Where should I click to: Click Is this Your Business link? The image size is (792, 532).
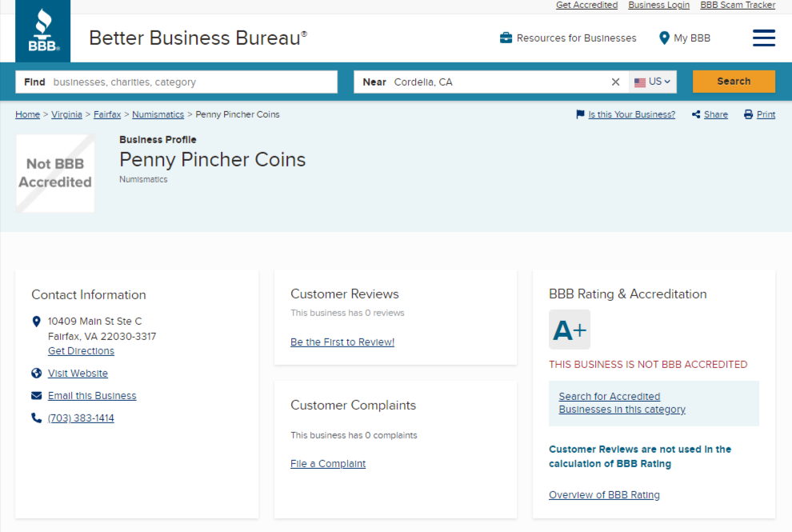coord(631,114)
